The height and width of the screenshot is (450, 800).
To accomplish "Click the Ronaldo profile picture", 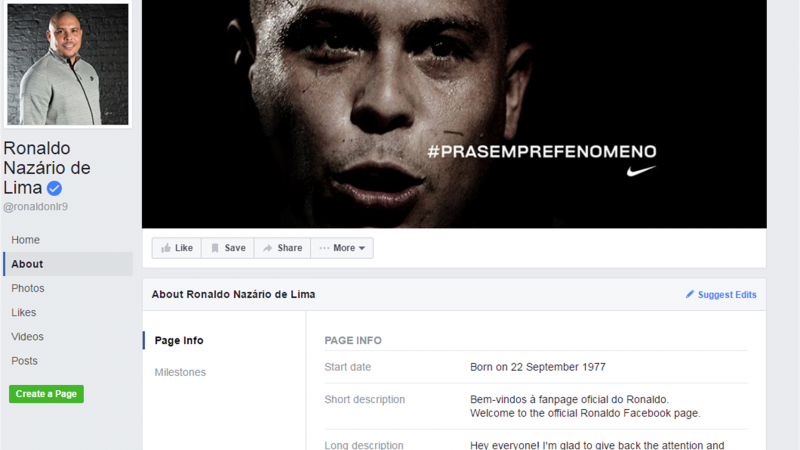I will tap(68, 64).
